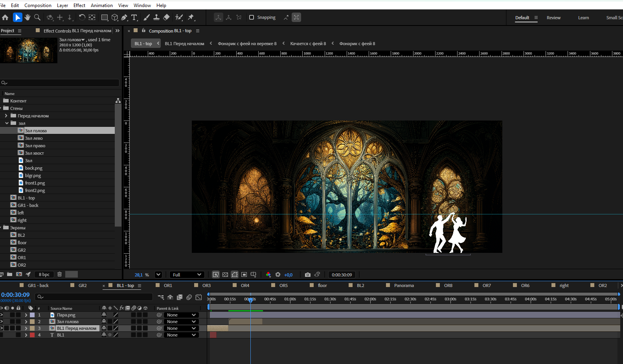Click the orange label swatch of layer 2
This screenshot has height=364, width=623.
(32, 322)
